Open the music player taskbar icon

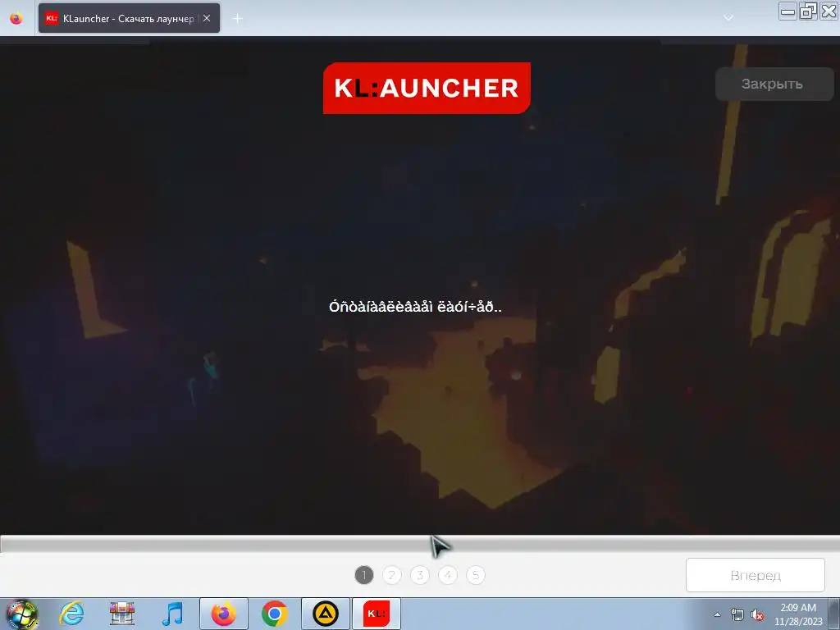tap(172, 614)
